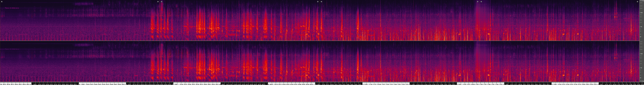Click the fade-out handle of the first clip
Screen dimensions: 644x85
click(x=158, y=2)
